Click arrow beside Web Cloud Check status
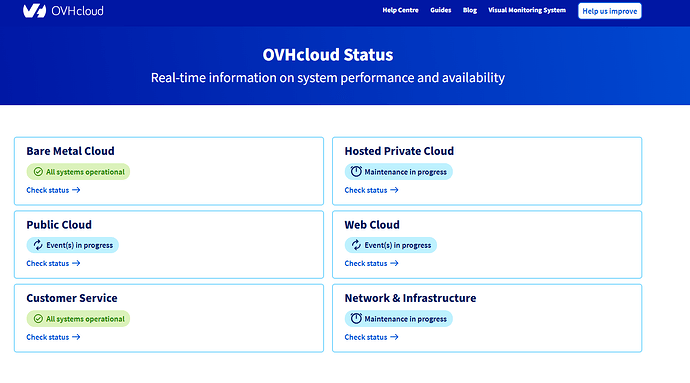Viewport: 690px width, 383px height. pos(394,263)
